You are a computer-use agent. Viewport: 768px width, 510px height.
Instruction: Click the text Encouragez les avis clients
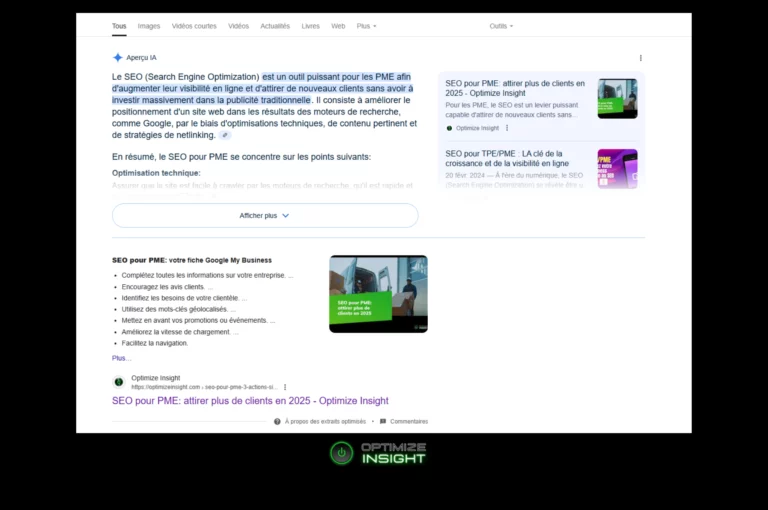pos(163,287)
